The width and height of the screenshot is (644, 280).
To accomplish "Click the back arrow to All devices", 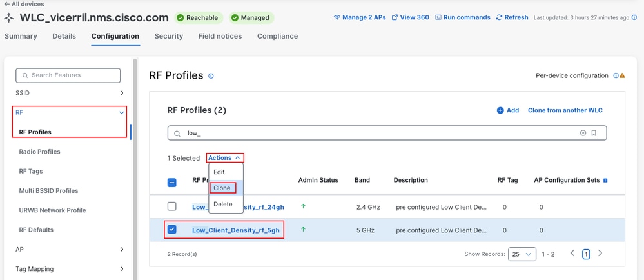I will click(6, 4).
